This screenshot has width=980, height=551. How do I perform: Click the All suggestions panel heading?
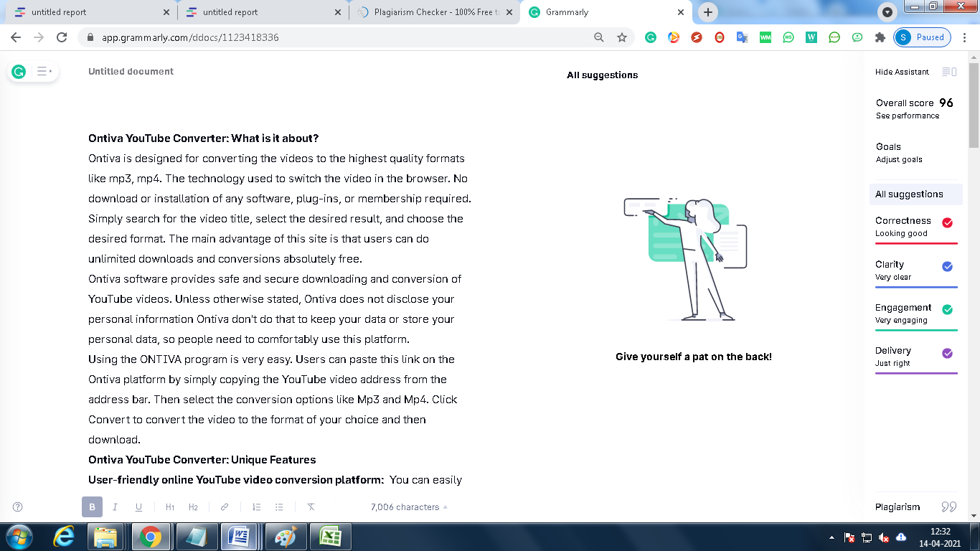coord(602,75)
